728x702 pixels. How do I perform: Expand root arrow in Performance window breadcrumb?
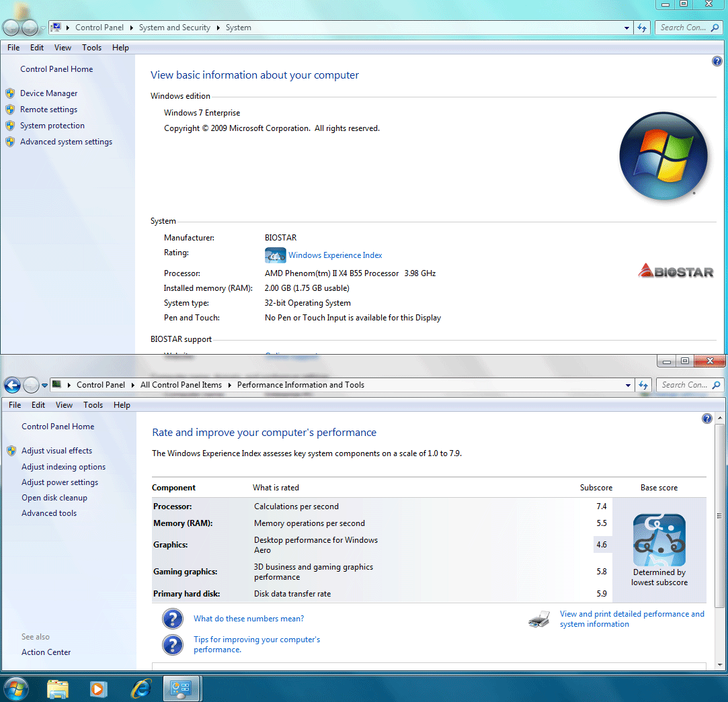tap(69, 385)
